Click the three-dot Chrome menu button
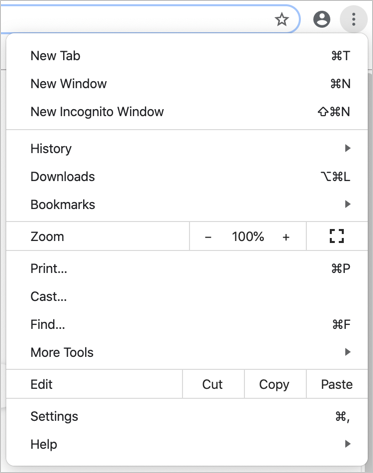Screen dimensions: 373x473 (353, 19)
